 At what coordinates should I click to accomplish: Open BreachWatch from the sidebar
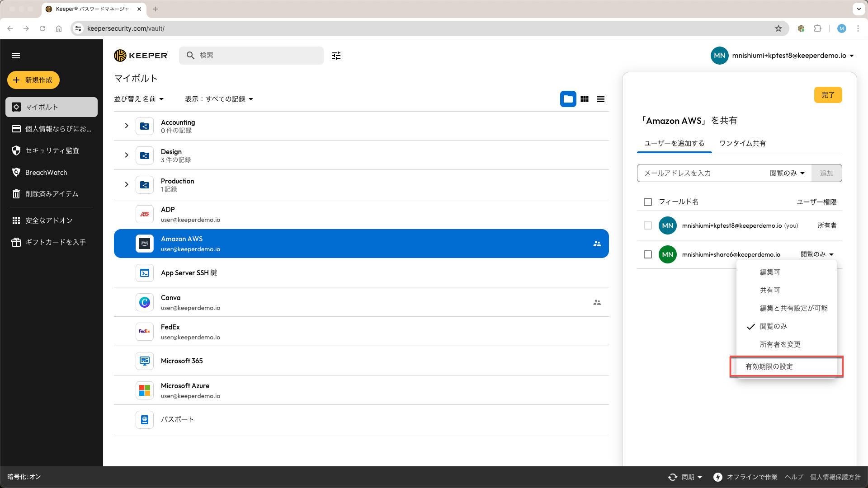(46, 173)
